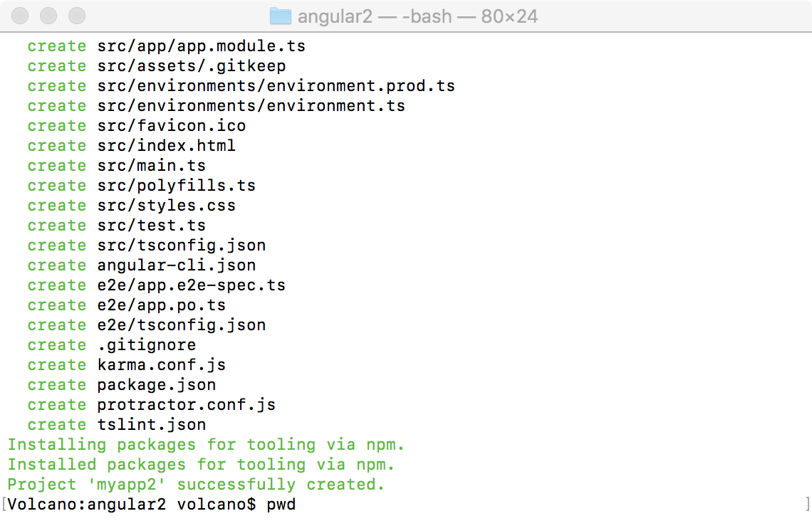
Task: Click the src/styles.css line
Action: 166,206
